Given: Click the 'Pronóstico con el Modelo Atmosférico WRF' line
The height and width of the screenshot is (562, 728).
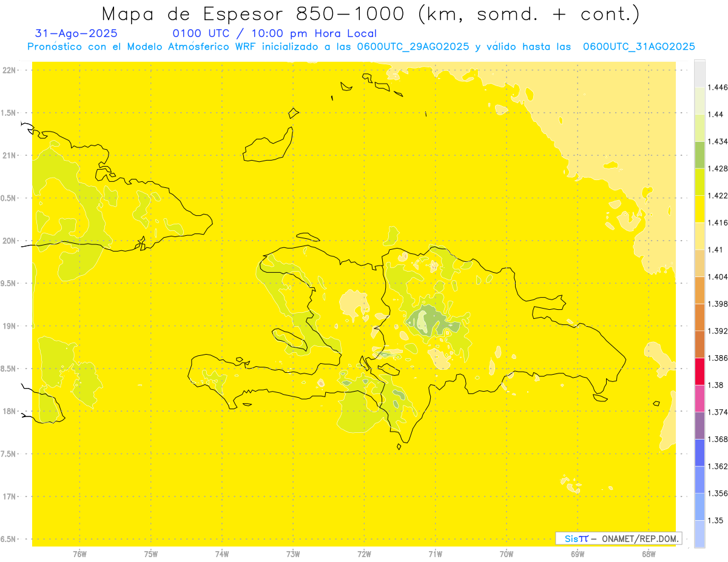Looking at the screenshot, I should [x=361, y=47].
